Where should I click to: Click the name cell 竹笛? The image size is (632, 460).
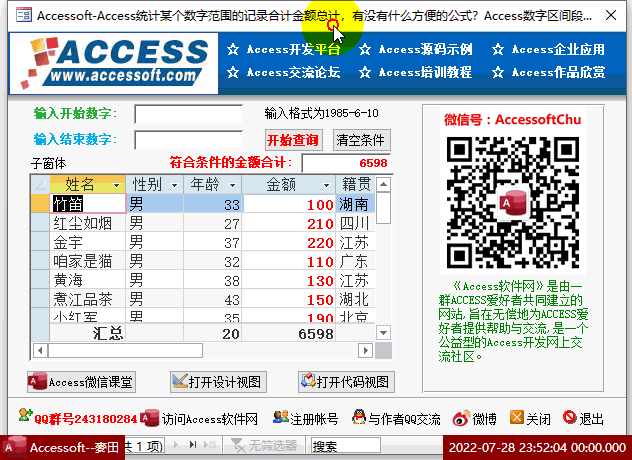[88, 204]
